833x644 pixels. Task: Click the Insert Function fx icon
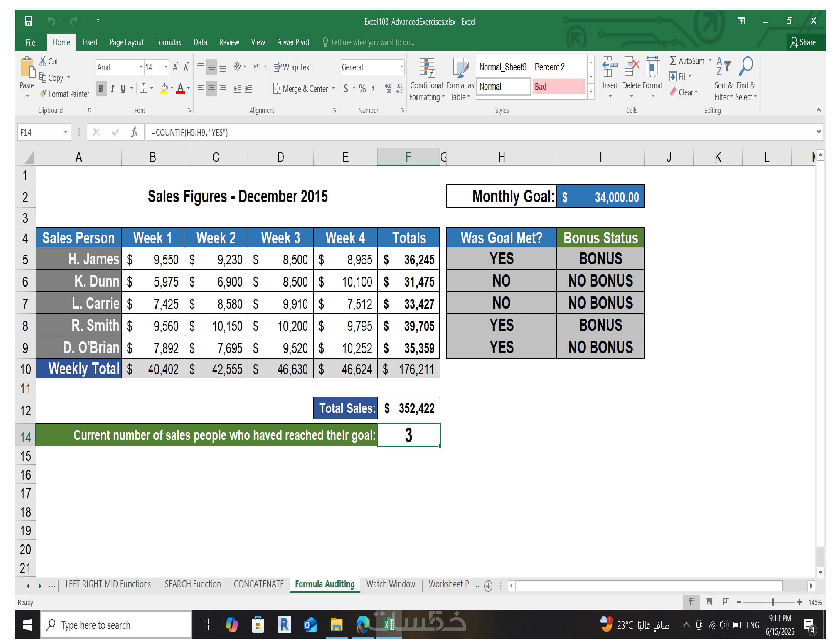click(134, 132)
